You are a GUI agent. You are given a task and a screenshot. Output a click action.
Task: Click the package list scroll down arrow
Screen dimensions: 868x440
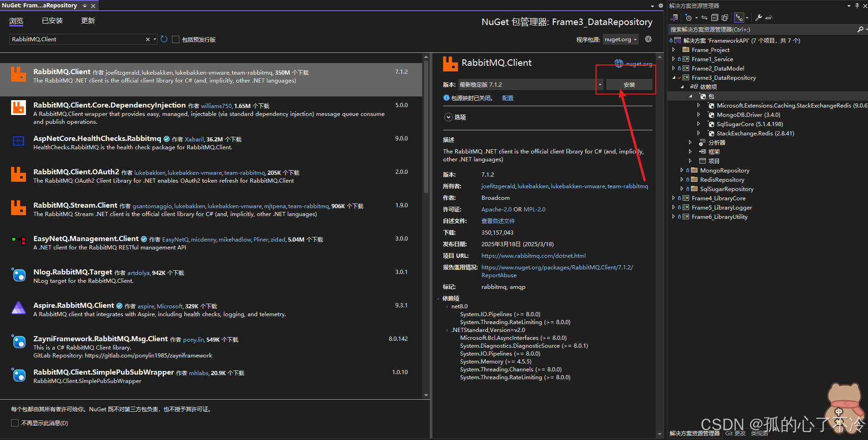[x=426, y=395]
